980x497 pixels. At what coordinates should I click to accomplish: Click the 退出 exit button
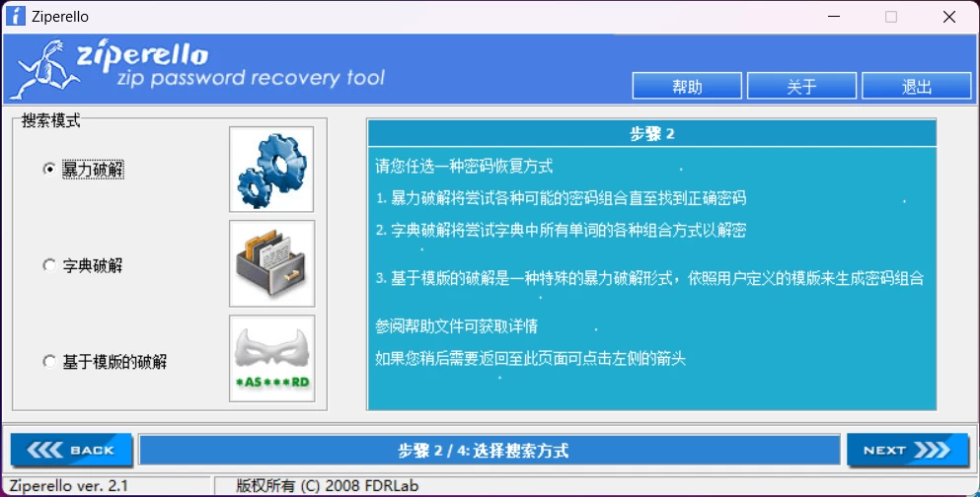click(x=916, y=86)
